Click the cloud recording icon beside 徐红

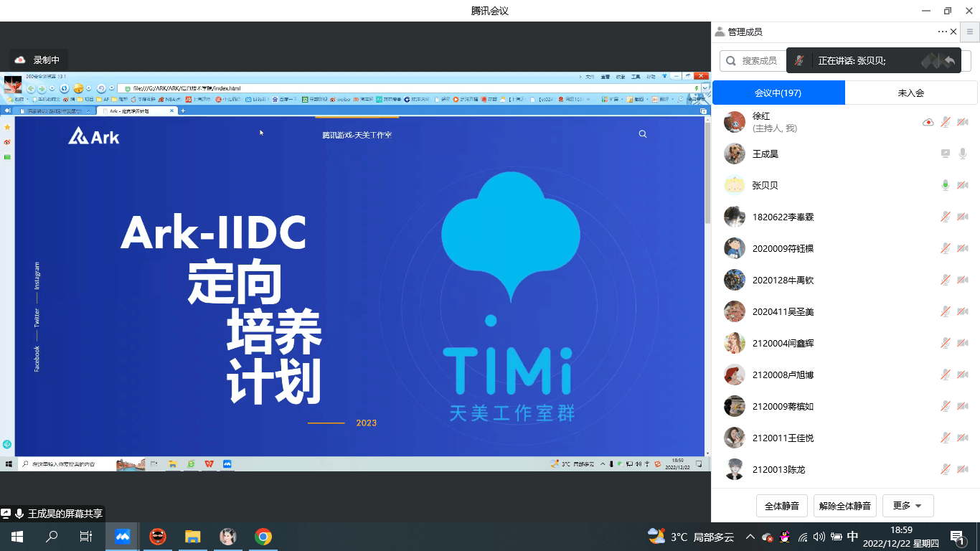[928, 123]
